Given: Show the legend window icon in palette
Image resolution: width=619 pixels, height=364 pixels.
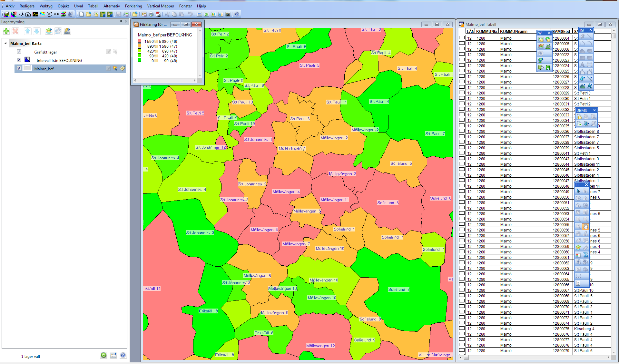Looking at the screenshot, I should click(578, 255).
